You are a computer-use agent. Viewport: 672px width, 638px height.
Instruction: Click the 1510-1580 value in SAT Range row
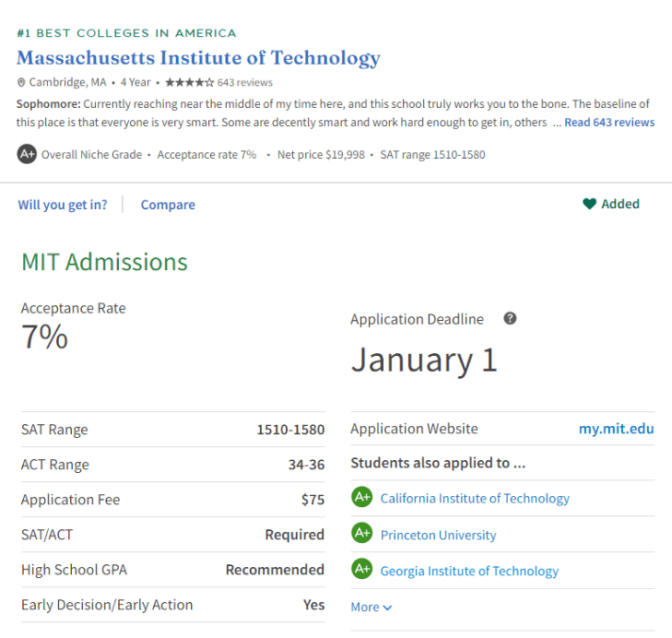[x=290, y=430]
